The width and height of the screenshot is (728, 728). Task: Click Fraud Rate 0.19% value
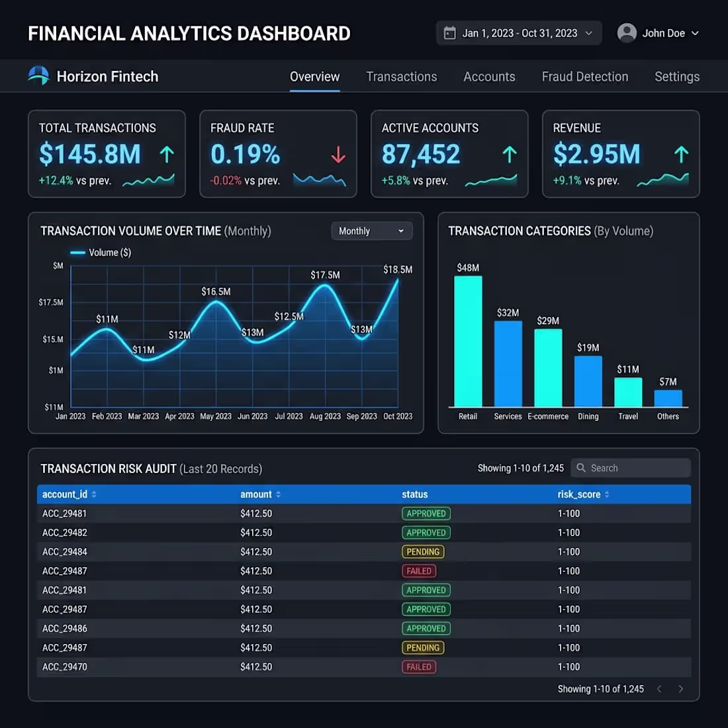click(x=245, y=154)
